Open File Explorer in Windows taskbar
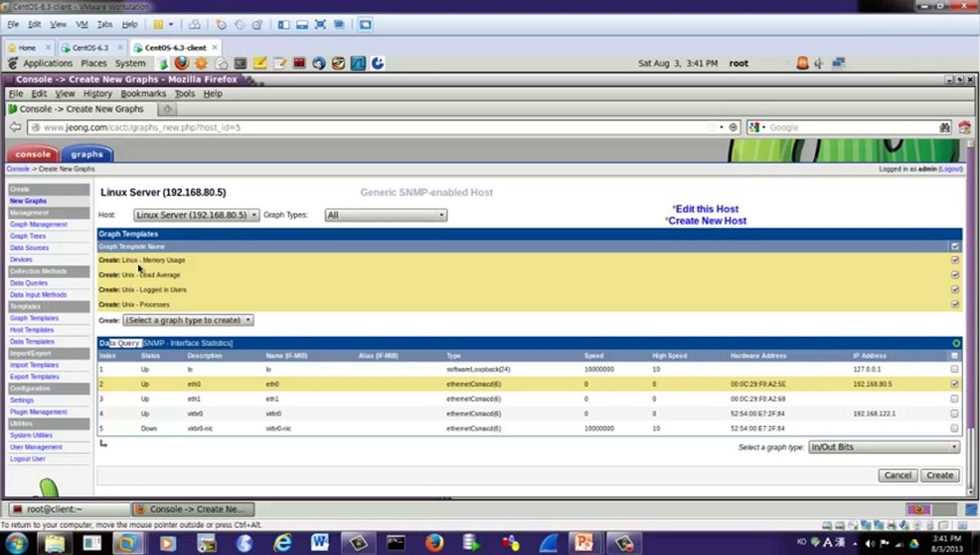The width and height of the screenshot is (980, 555). click(55, 543)
